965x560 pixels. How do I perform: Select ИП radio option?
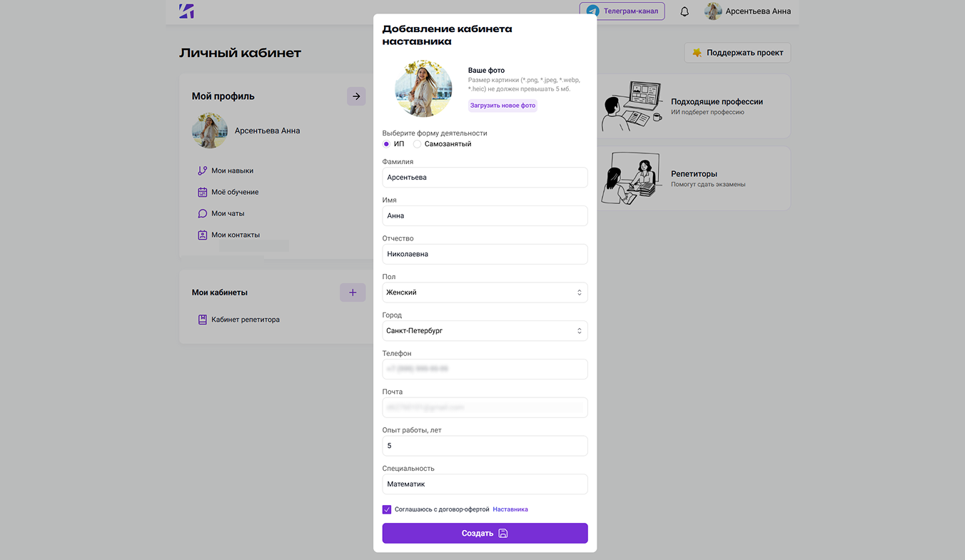coord(387,144)
